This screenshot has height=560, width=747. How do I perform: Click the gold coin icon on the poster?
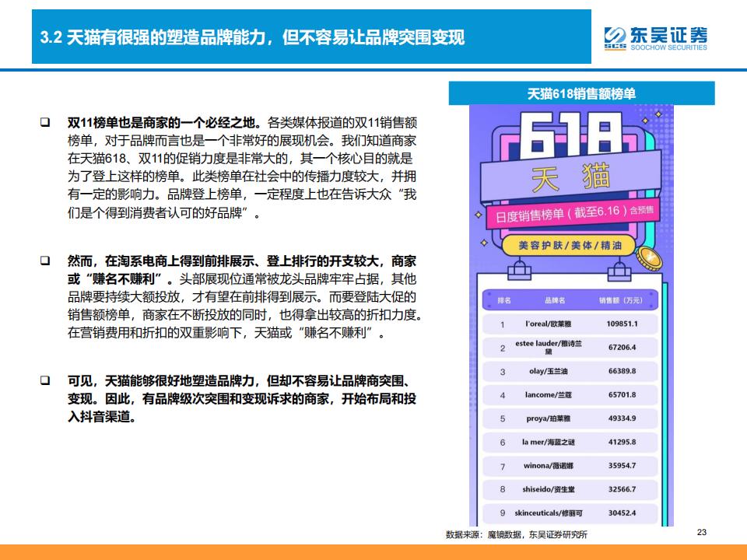coord(651,255)
